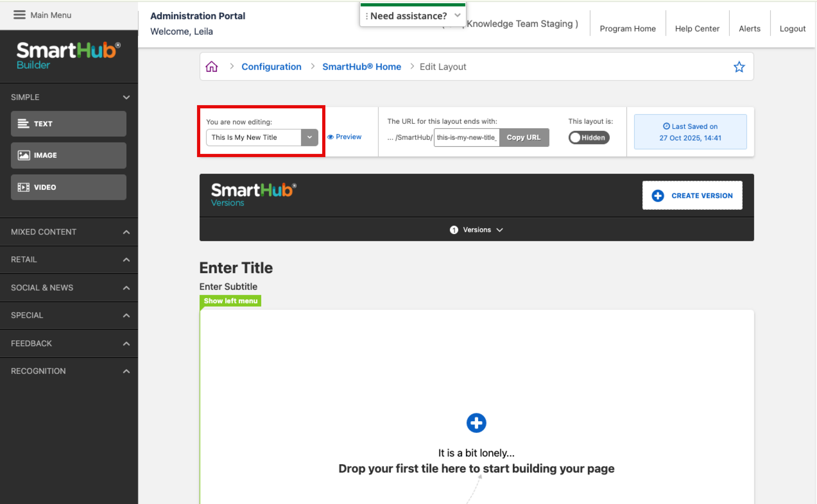Toggle Show left menu tab

230,301
